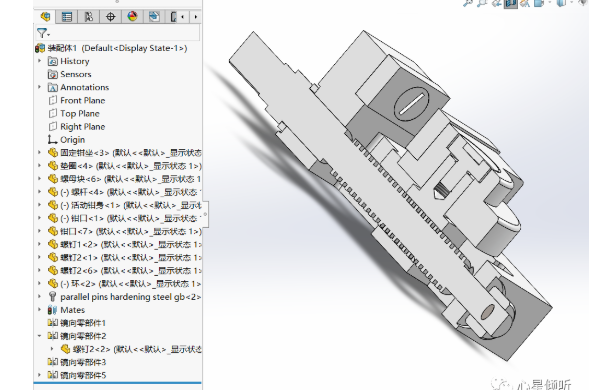Open the DisplayManager color-ball tab
Screen dimensions: 613x390
point(133,17)
